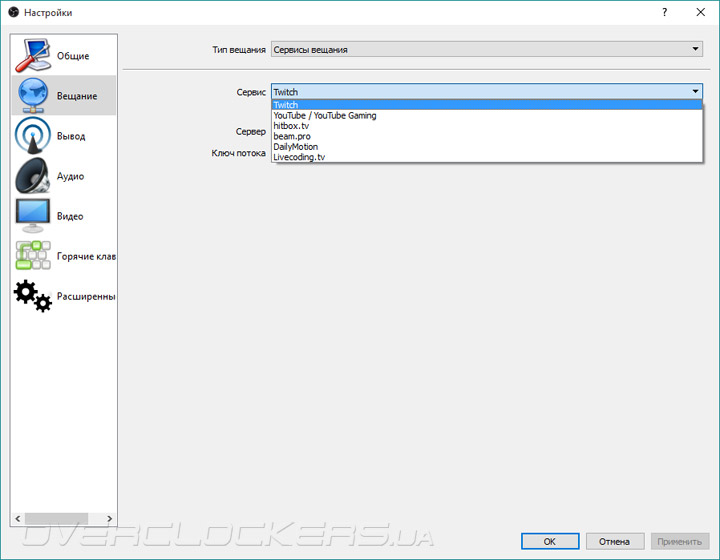Switch to Расширенные tab label
This screenshot has height=560, width=720.
pos(86,297)
